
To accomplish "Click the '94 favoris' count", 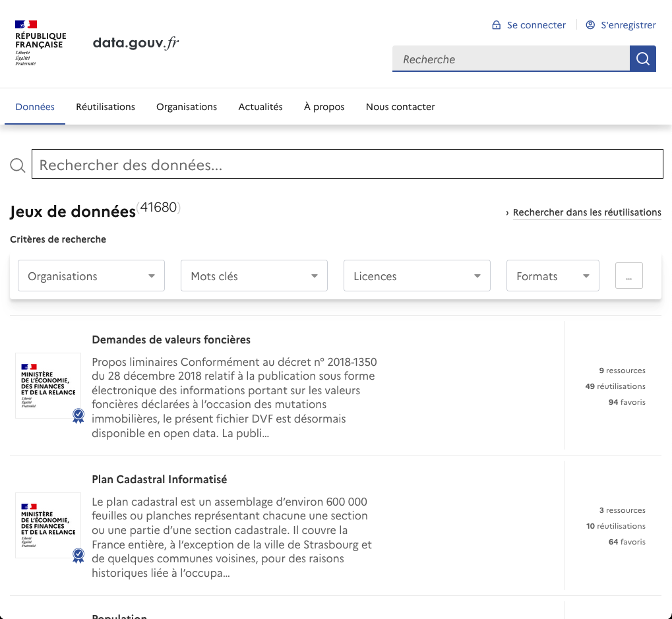I will (x=626, y=402).
